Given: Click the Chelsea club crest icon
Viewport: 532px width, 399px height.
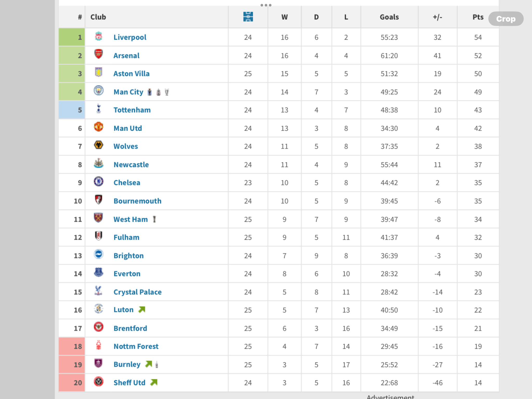Looking at the screenshot, I should pyautogui.click(x=98, y=182).
